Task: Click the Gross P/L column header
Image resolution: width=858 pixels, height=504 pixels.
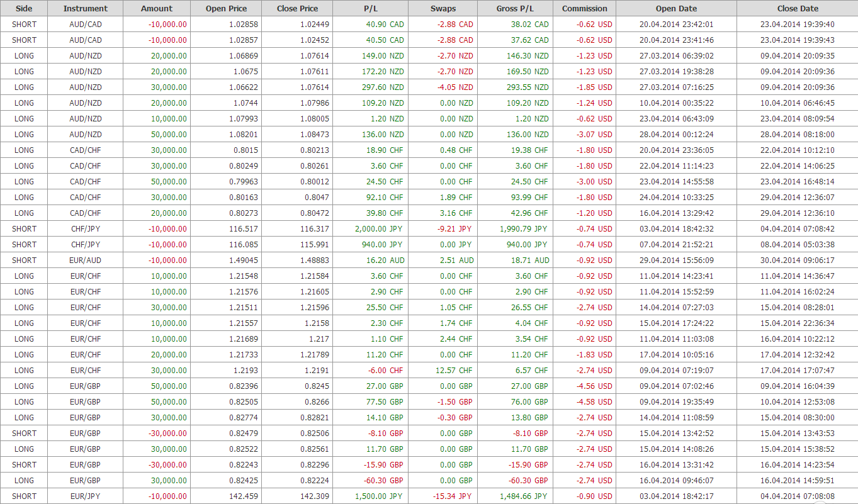Action: (515, 9)
